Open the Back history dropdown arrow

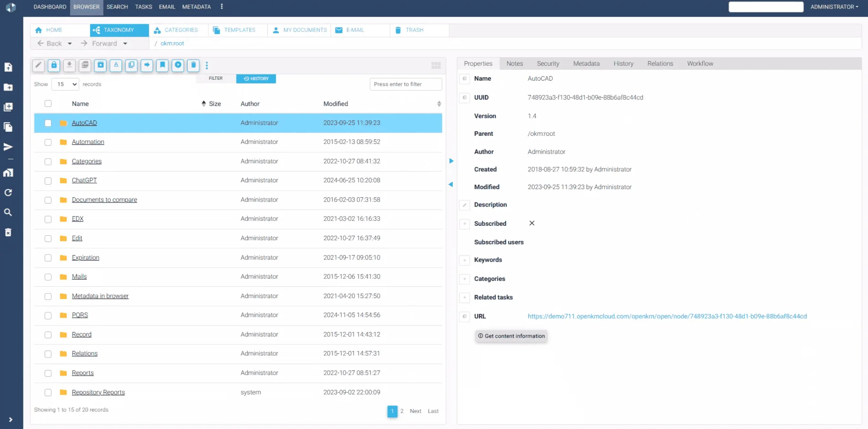tap(70, 44)
